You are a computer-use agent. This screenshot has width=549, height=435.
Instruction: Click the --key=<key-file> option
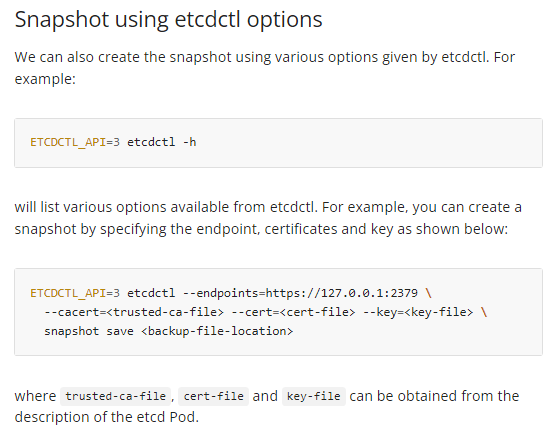point(418,312)
